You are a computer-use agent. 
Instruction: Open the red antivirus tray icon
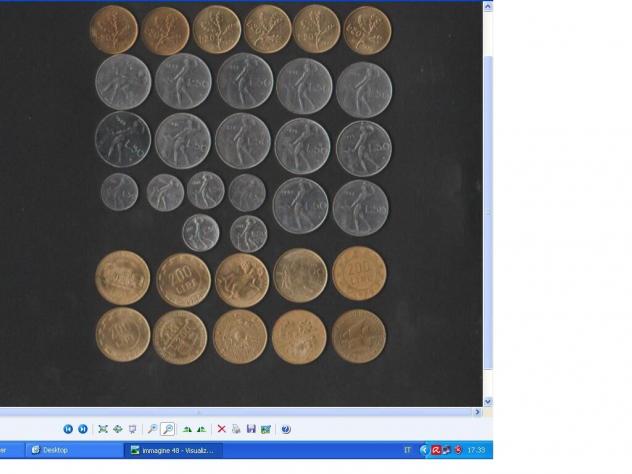pyautogui.click(x=436, y=450)
